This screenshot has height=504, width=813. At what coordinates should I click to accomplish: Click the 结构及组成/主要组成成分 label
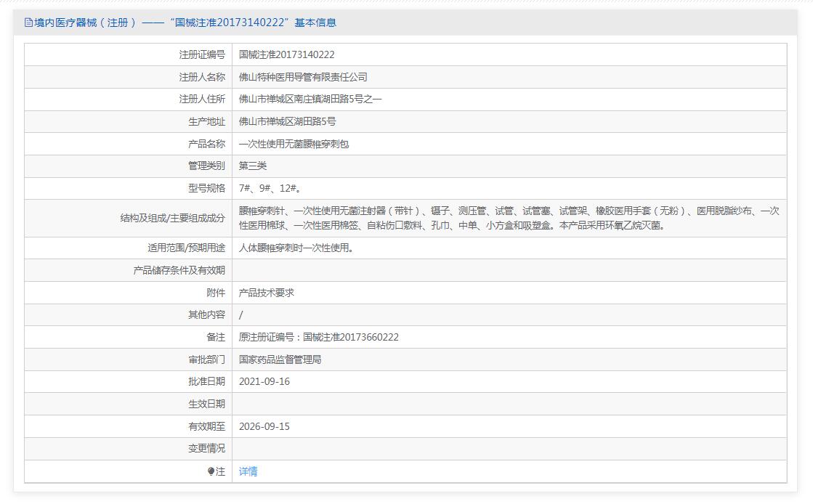tap(173, 219)
